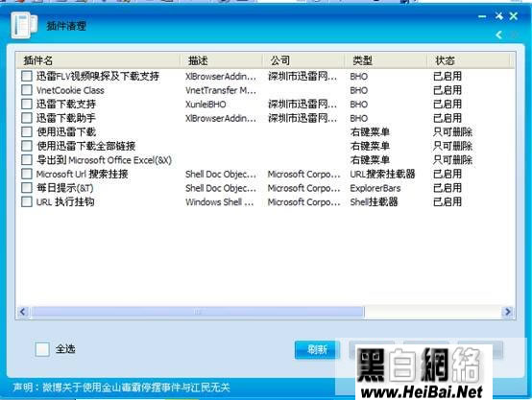
Task: Check 导出到 Microsoft Office Excel checkbox
Action: point(27,159)
